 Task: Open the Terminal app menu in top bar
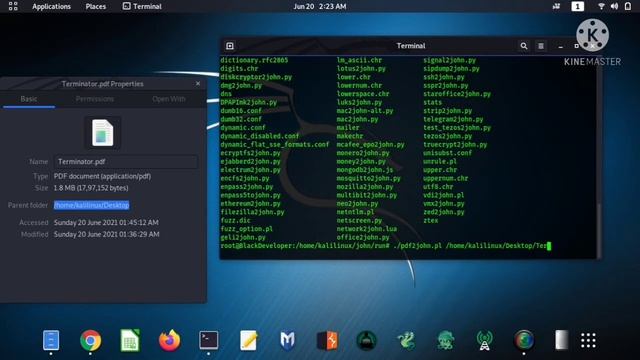point(142,7)
